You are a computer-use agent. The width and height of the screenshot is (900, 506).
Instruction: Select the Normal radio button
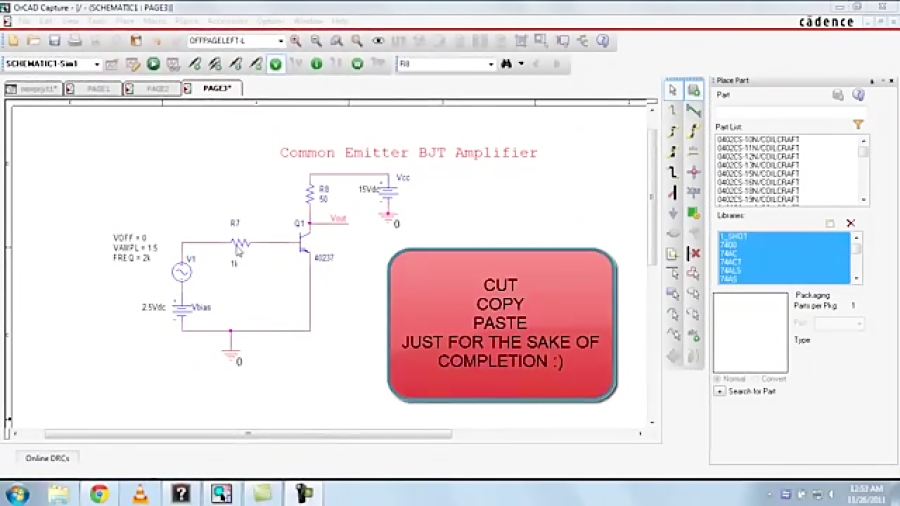[x=717, y=379]
